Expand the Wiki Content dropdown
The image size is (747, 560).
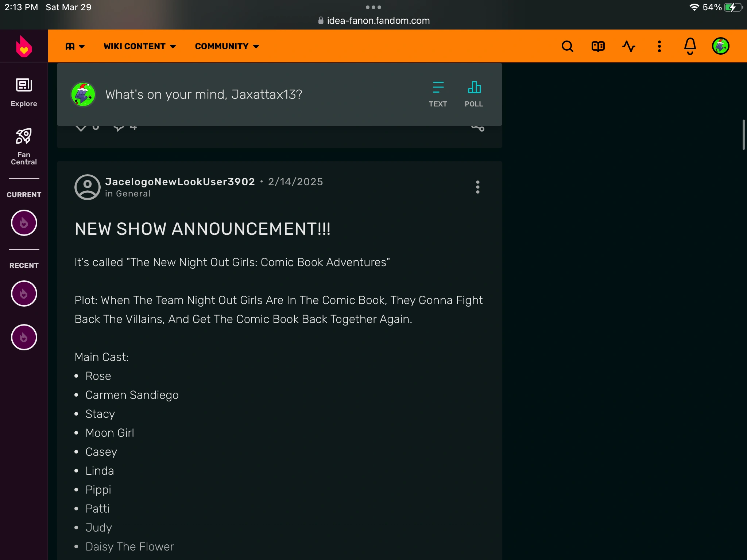[140, 46]
